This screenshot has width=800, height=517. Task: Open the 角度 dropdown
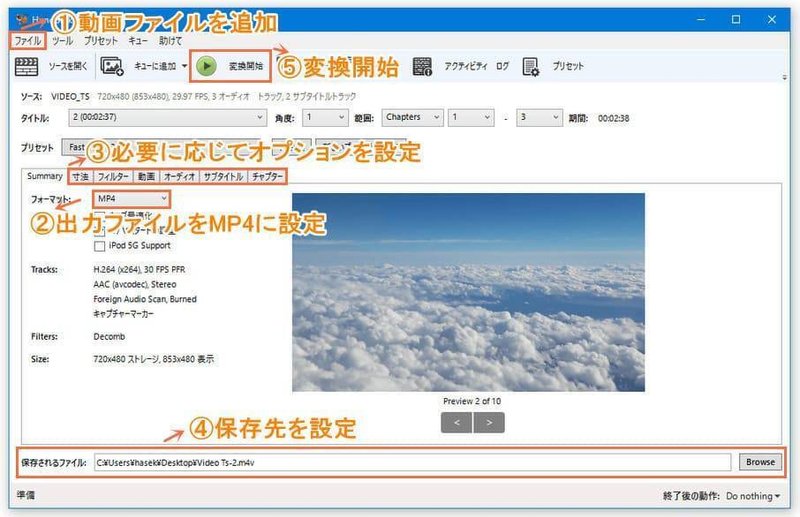(x=325, y=118)
